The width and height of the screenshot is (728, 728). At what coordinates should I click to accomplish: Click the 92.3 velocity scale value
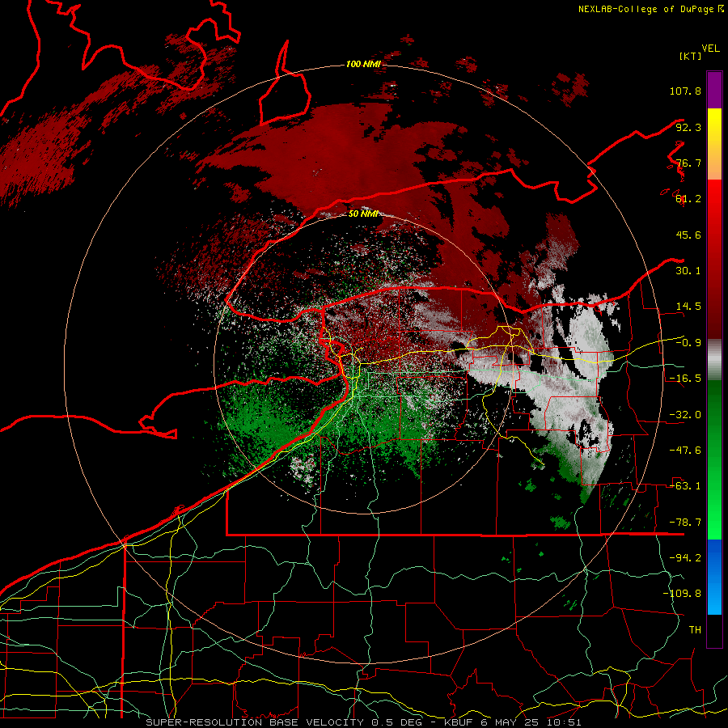click(x=688, y=127)
